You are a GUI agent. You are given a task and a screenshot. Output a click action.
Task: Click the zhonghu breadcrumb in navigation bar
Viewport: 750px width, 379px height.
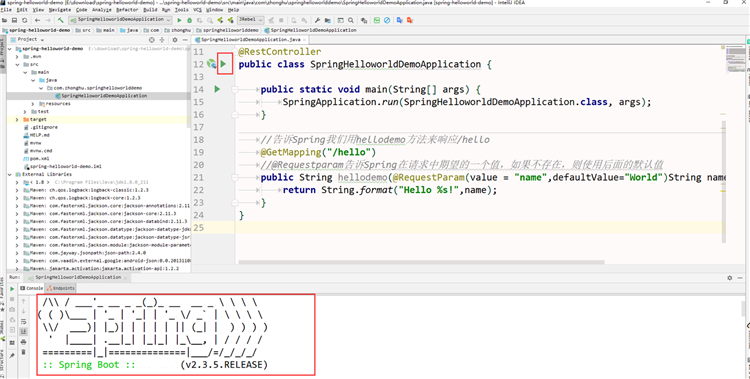pyautogui.click(x=181, y=30)
